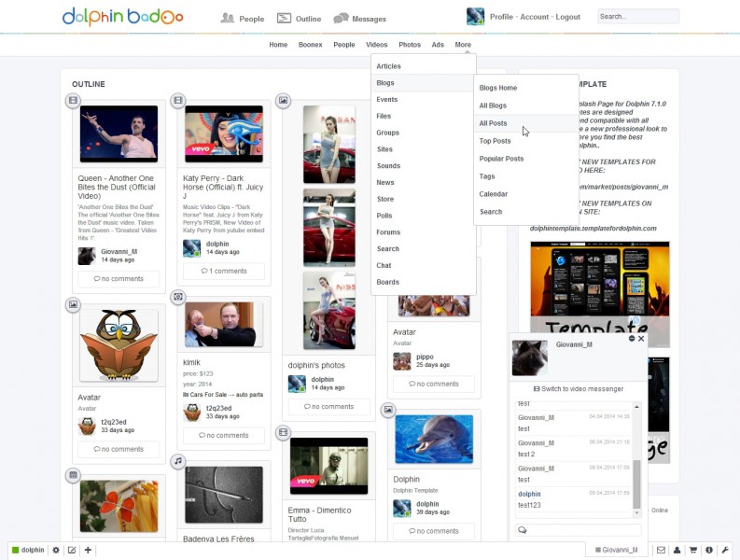740x560 pixels.
Task: Click Switch to video messenger
Action: 579,388
